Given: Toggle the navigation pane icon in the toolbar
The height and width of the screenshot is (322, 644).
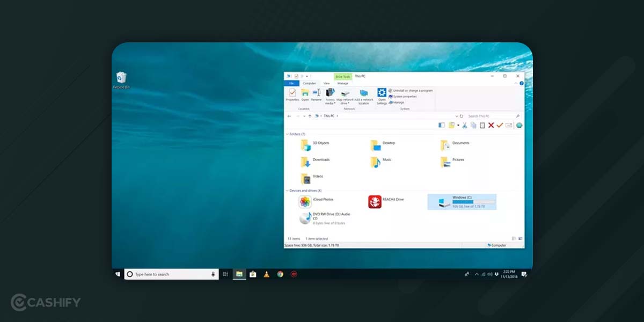Looking at the screenshot, I should point(442,125).
